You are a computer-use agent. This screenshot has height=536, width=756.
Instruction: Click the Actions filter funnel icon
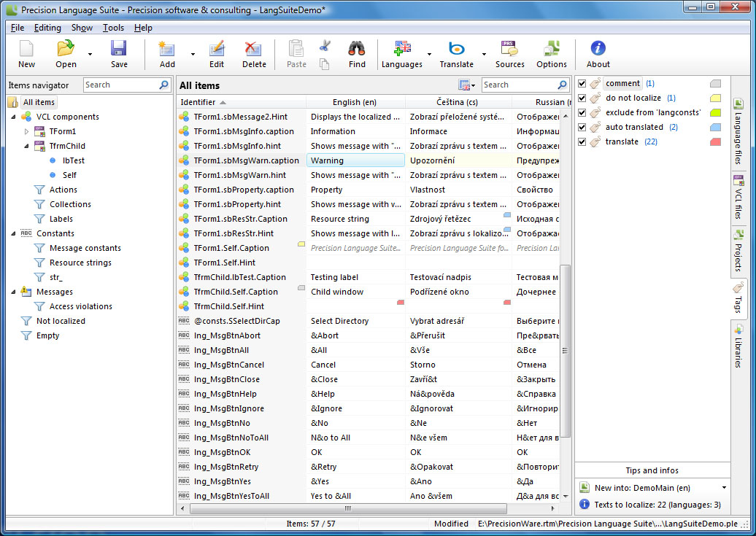[39, 190]
